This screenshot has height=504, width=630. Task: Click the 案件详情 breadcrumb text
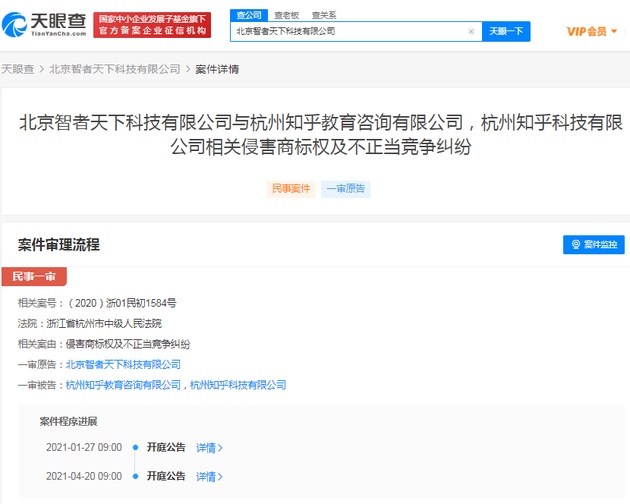point(217,69)
